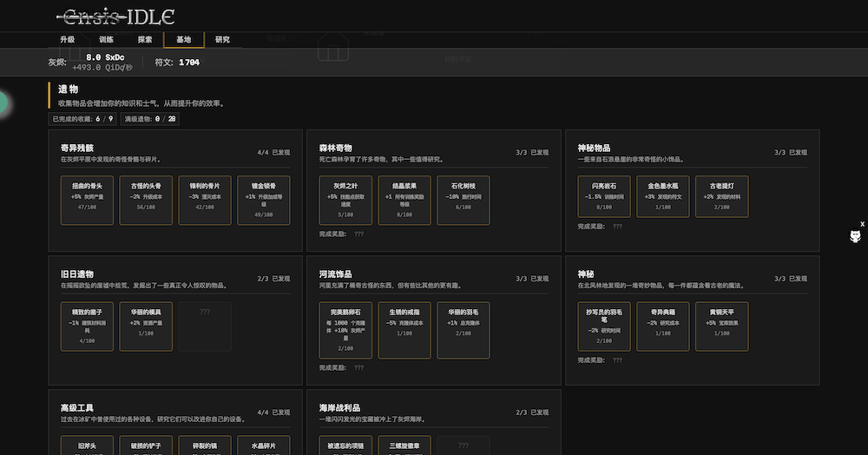Select the 基地 tab
The width and height of the screenshot is (868, 455).
183,40
